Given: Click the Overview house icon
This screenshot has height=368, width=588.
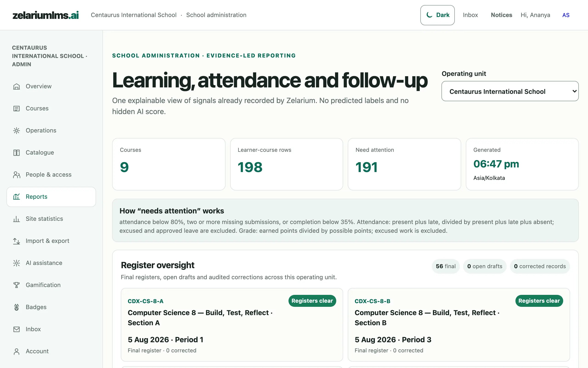Looking at the screenshot, I should point(16,86).
